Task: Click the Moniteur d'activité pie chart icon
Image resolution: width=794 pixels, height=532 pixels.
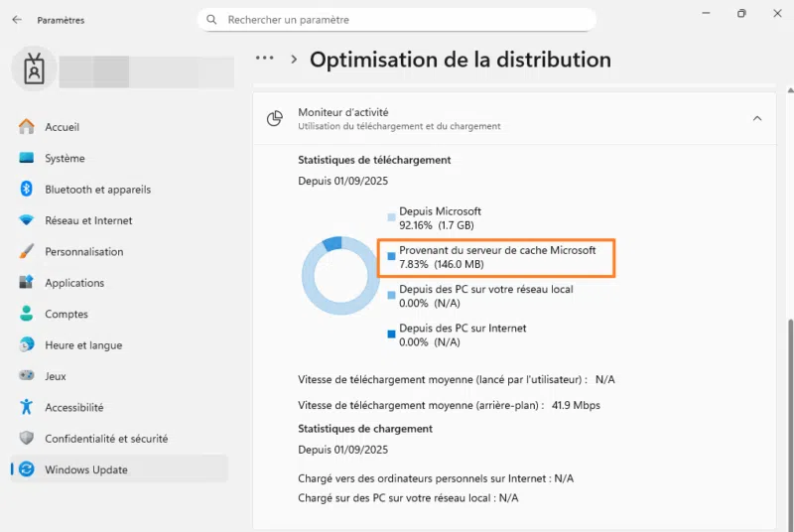Action: point(275,119)
